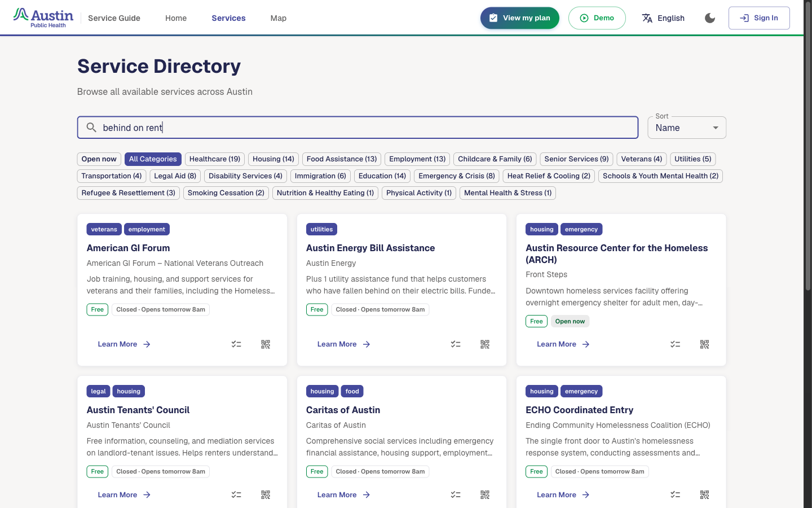Image resolution: width=812 pixels, height=508 pixels.
Task: Filter by Healthcare (19)
Action: 215,159
